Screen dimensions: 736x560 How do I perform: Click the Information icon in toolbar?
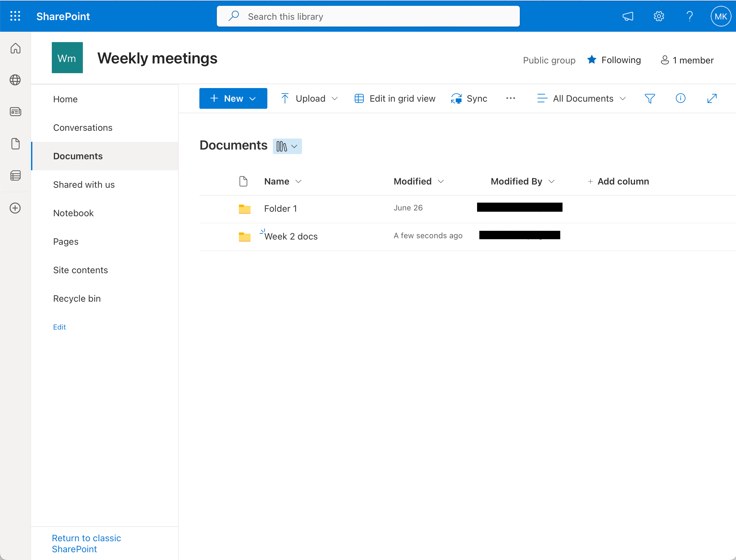click(x=681, y=98)
